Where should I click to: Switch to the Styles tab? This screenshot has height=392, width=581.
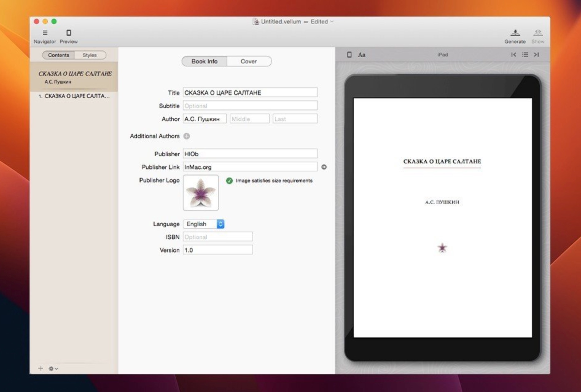click(x=90, y=55)
